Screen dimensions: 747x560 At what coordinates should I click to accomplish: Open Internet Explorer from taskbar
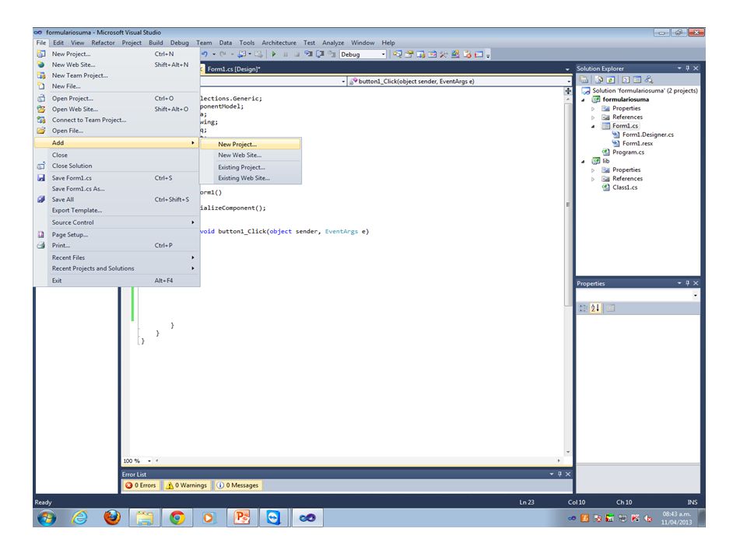coord(79,518)
